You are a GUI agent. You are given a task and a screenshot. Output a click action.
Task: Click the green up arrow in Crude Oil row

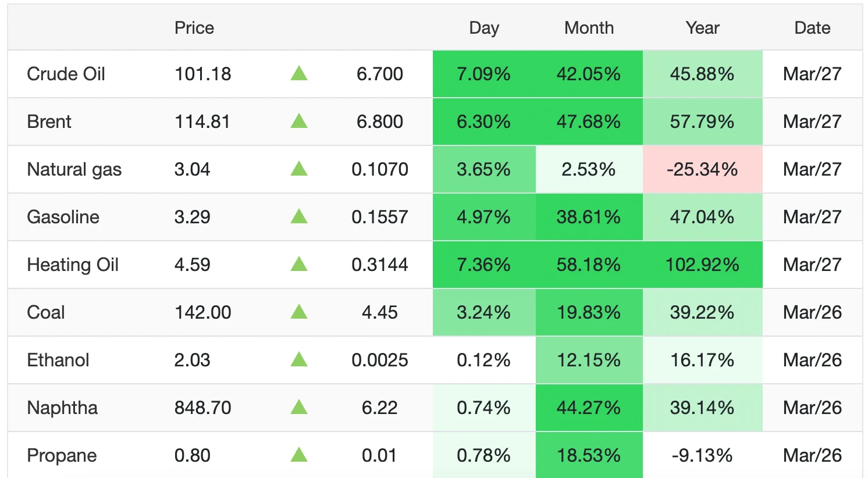tap(298, 73)
